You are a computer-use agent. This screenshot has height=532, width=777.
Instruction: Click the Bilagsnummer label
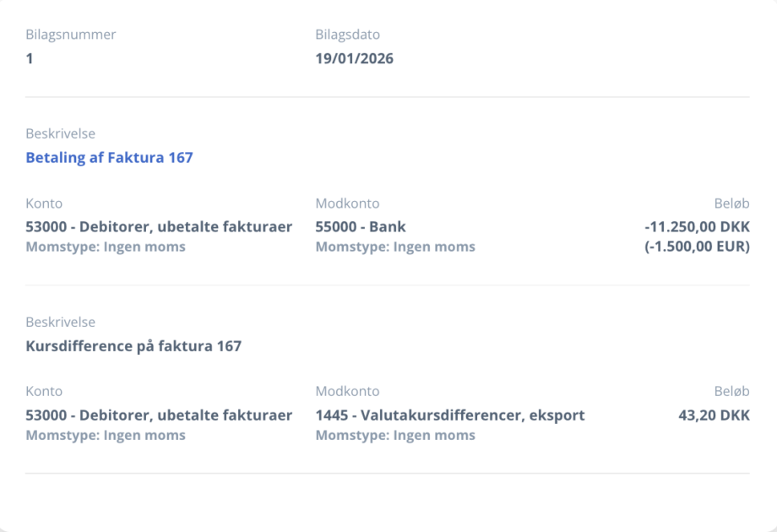click(70, 35)
